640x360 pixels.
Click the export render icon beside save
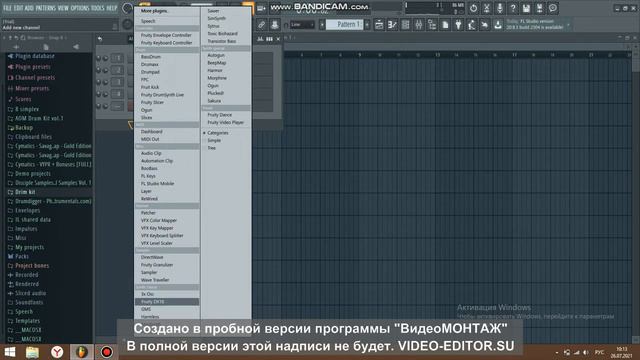pos(540,8)
